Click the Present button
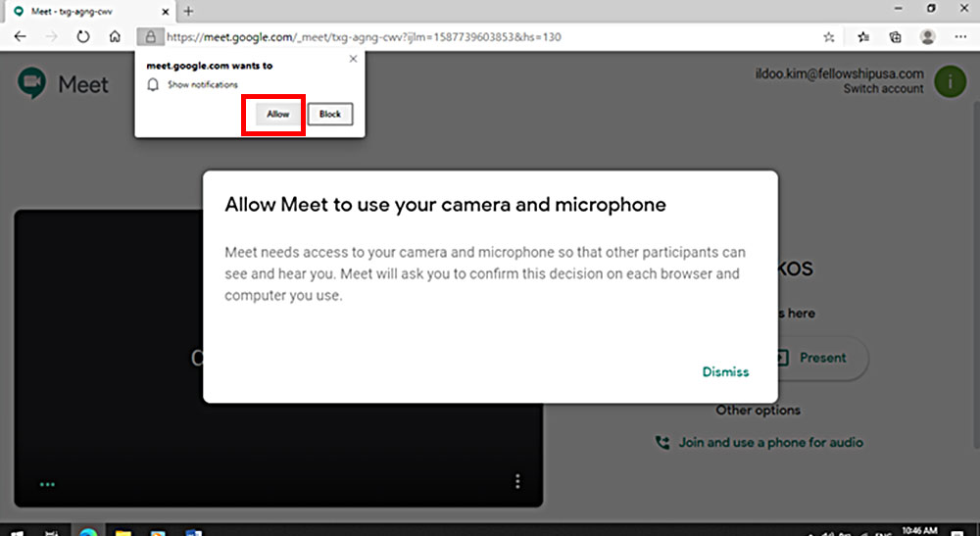The width and height of the screenshot is (980, 536). pyautogui.click(x=817, y=358)
